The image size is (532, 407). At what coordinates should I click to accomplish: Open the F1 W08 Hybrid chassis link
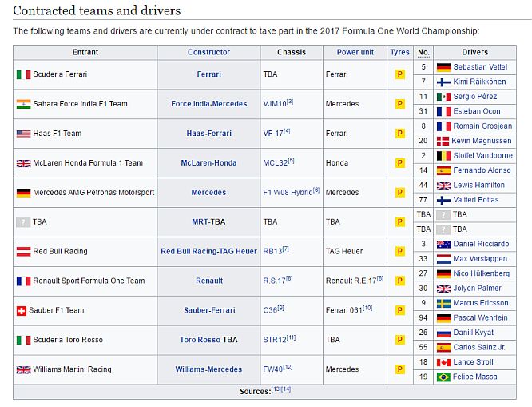pyautogui.click(x=288, y=192)
